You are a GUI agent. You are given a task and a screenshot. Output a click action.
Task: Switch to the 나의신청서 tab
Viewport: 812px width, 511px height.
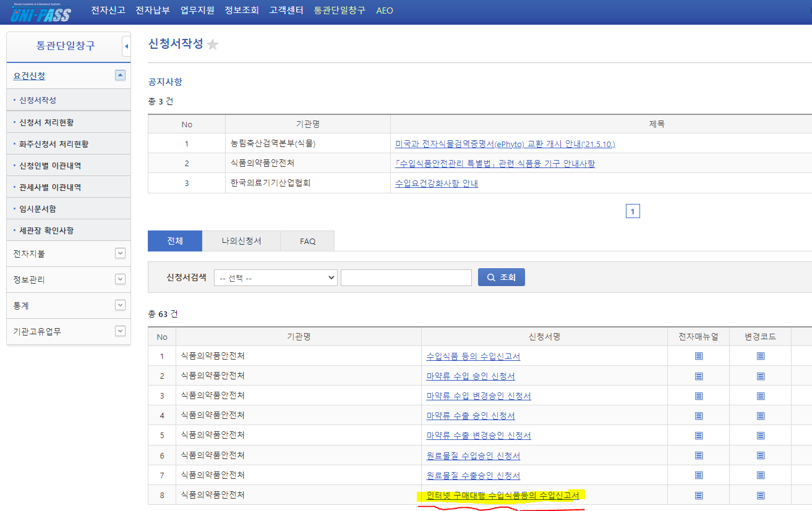241,241
